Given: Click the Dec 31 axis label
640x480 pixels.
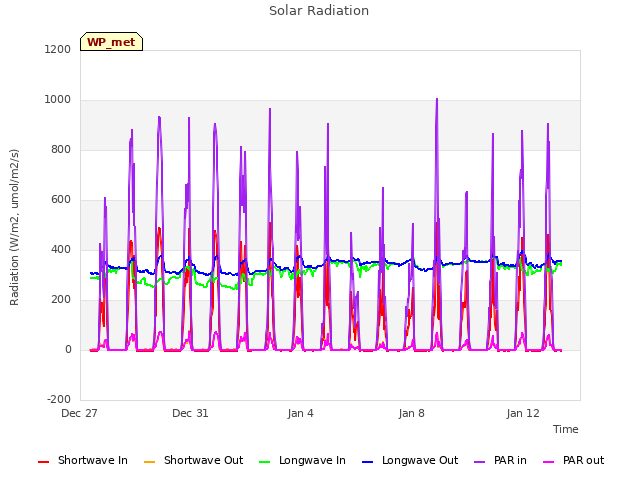Looking at the screenshot, I should 190,413.
